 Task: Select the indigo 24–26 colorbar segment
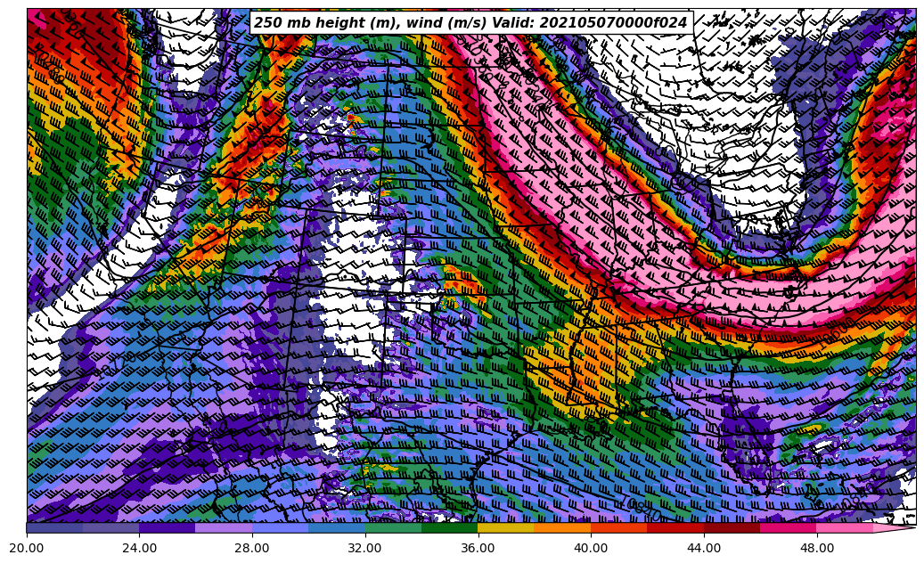point(168,528)
